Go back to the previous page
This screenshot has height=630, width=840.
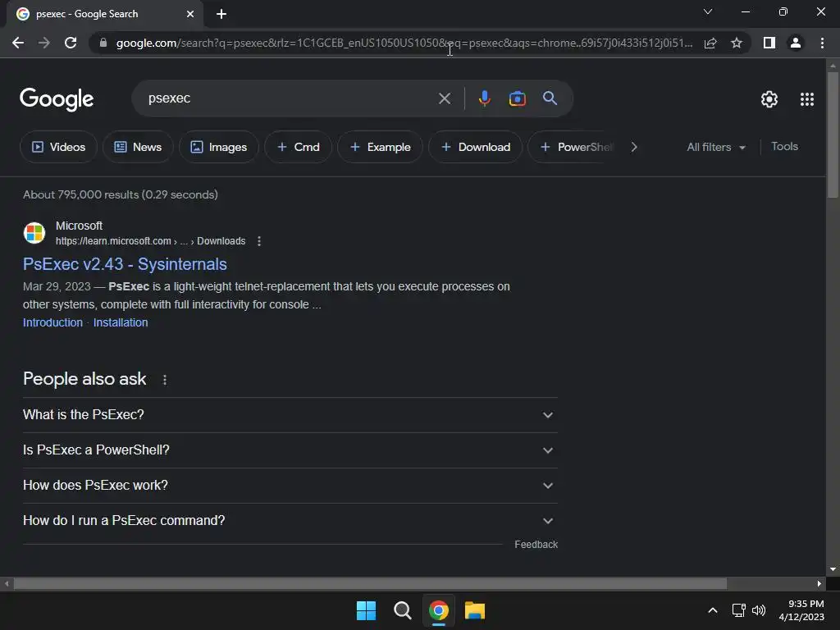tap(18, 43)
